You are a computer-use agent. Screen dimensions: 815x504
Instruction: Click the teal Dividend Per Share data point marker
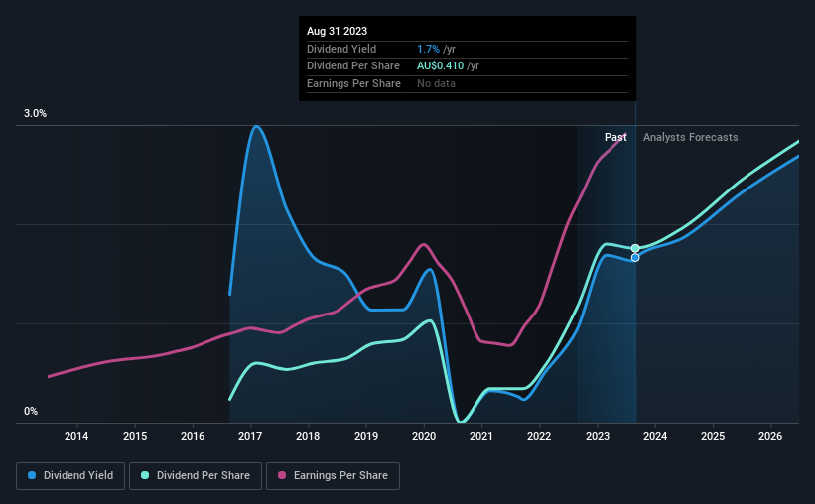tap(635, 248)
